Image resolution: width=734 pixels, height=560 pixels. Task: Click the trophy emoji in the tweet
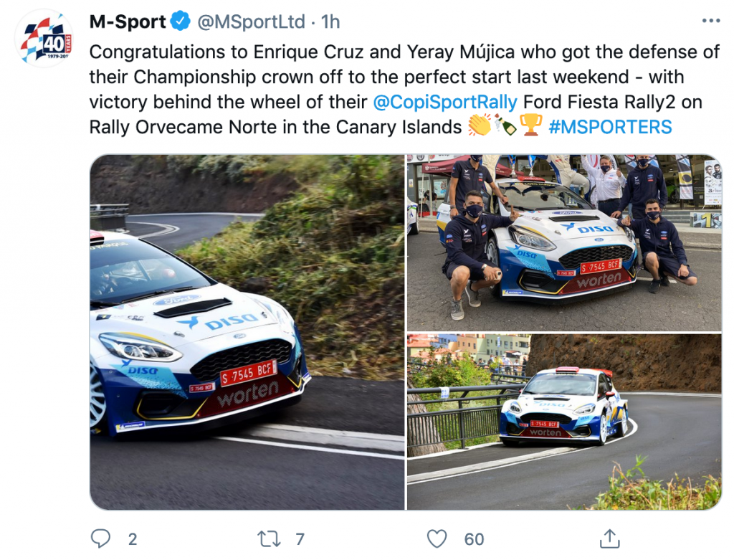pos(530,127)
